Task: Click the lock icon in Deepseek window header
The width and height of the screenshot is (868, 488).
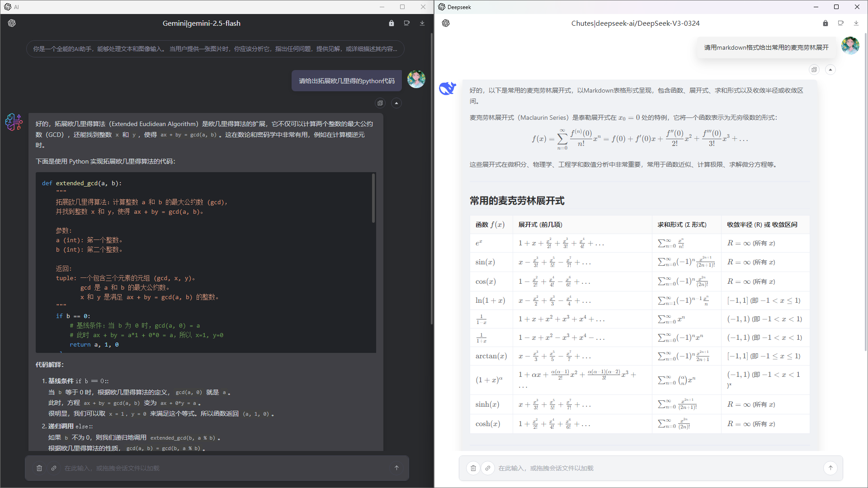Action: pyautogui.click(x=826, y=23)
